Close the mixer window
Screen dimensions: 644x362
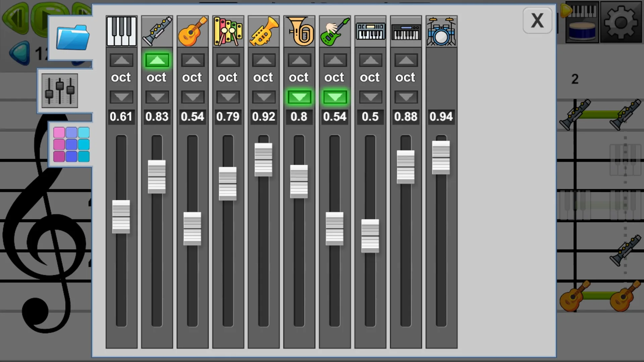537,20
